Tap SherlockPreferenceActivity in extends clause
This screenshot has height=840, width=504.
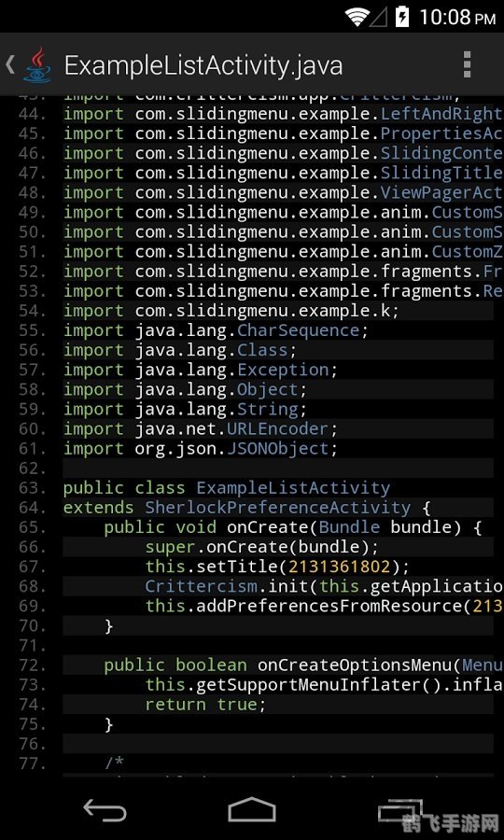278,508
